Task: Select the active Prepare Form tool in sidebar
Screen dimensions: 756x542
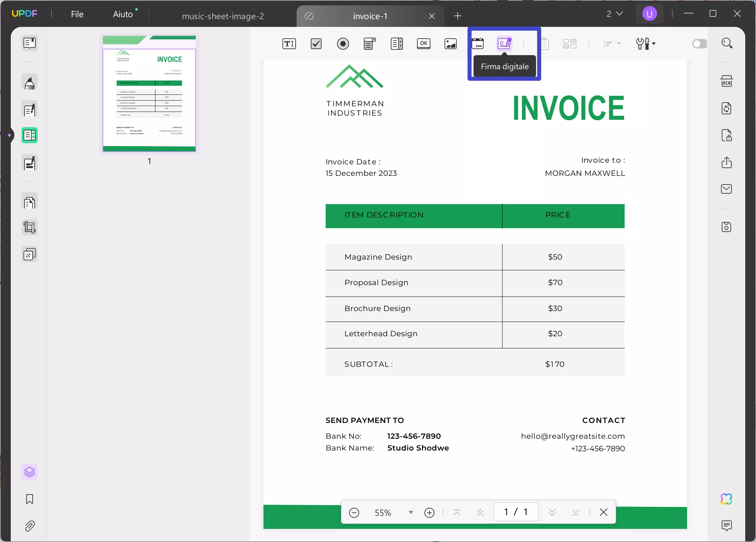Action: click(30, 135)
